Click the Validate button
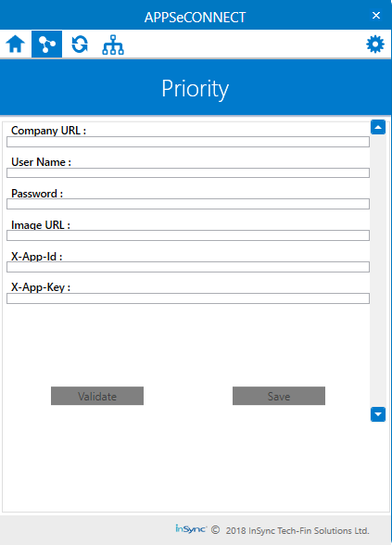392x545 pixels. 97,396
